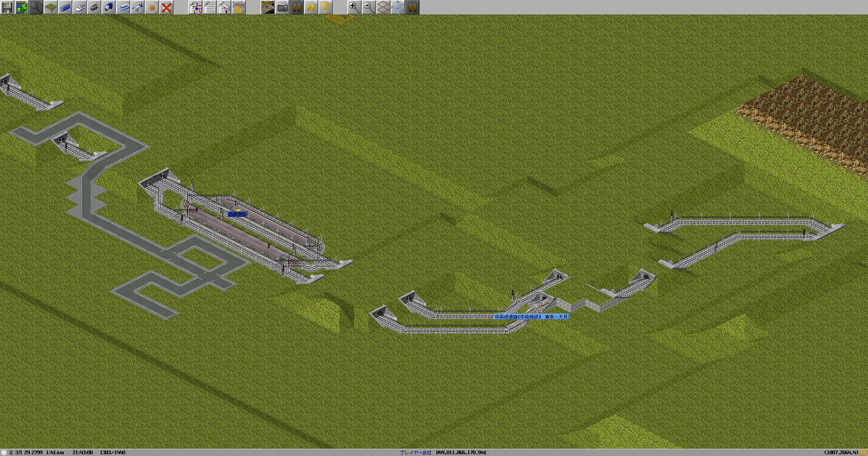
Task: Open the airplane and airport tools
Action: [137, 7]
